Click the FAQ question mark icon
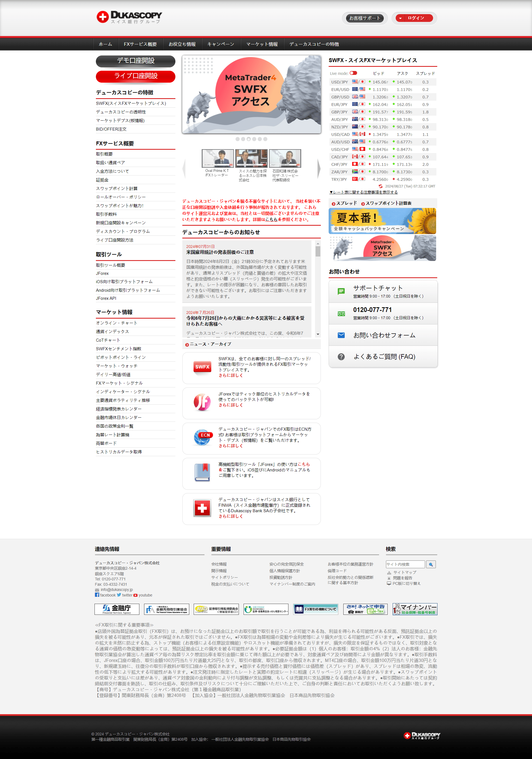 341,357
